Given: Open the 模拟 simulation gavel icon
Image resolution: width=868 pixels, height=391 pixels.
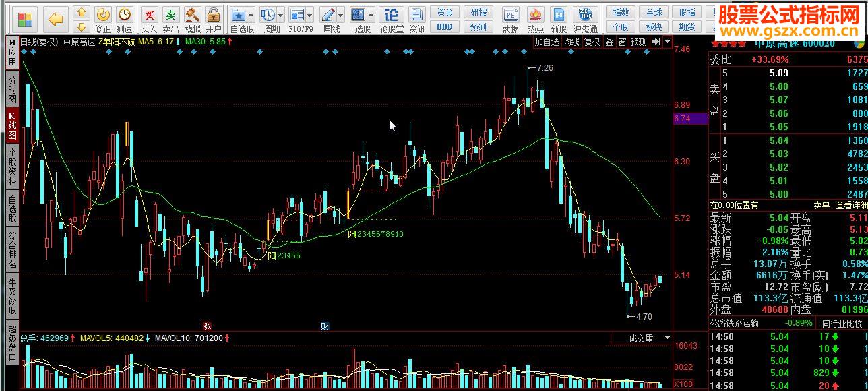Looking at the screenshot, I should [193, 19].
